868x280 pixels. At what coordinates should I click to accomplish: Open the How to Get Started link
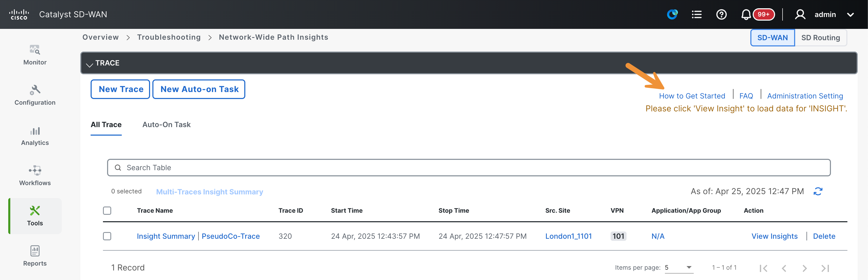point(692,96)
